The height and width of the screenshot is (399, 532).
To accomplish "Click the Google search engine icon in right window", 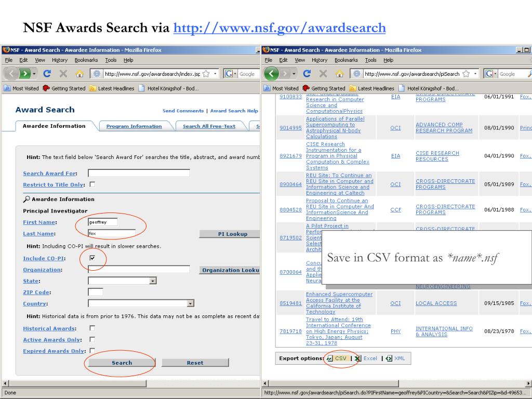I will 489,74.
